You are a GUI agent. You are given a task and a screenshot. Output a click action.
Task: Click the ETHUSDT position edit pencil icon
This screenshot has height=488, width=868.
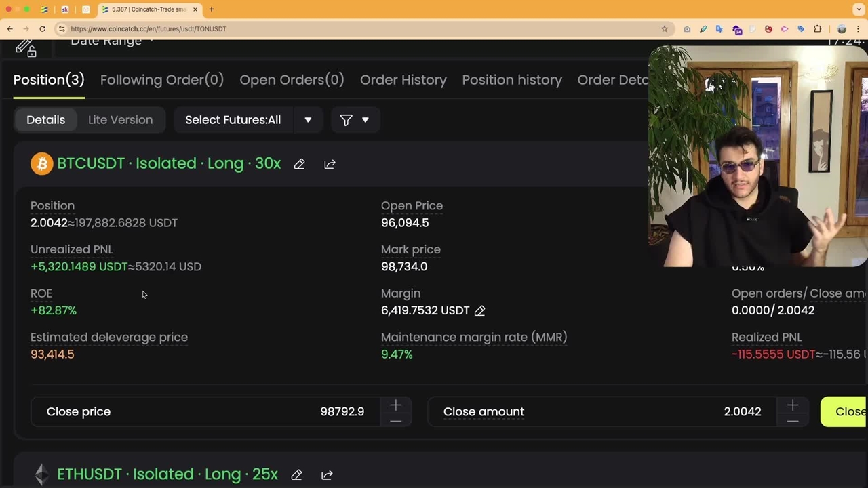(296, 474)
